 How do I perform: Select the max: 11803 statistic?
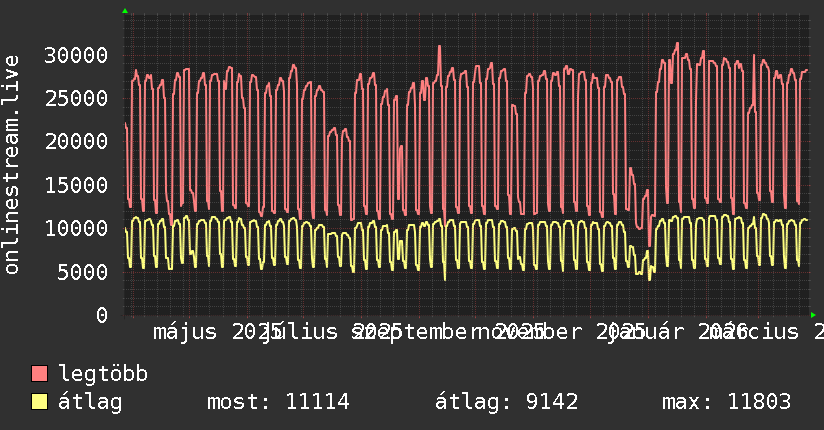tap(727, 402)
